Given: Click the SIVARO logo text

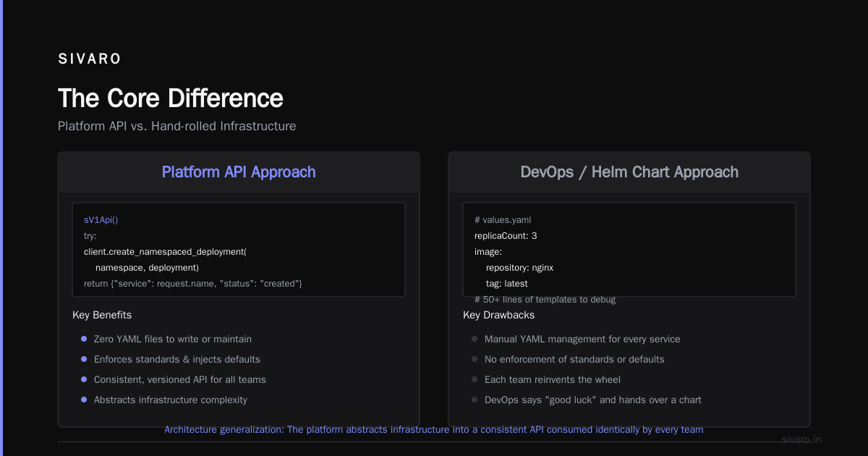Looking at the screenshot, I should point(90,59).
